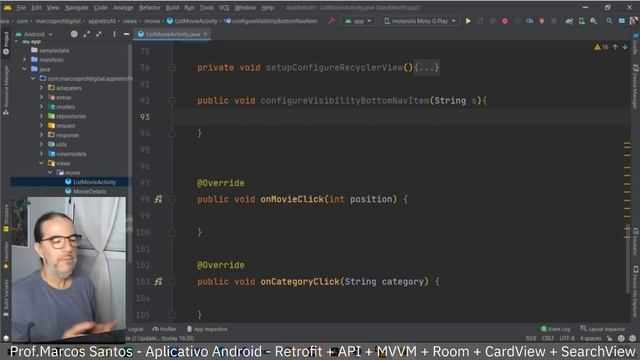Unfold the setupConfigureRecyclerView method body

tap(427, 67)
